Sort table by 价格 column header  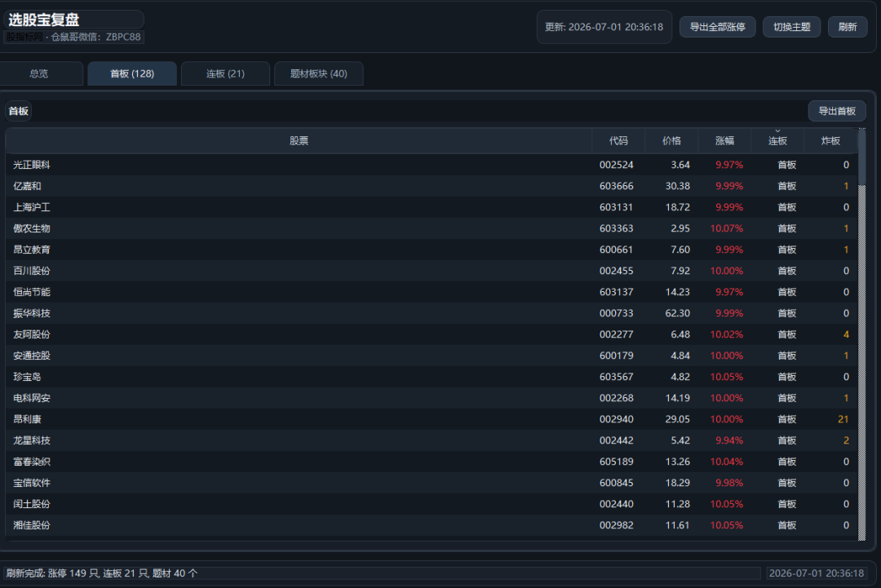click(671, 141)
